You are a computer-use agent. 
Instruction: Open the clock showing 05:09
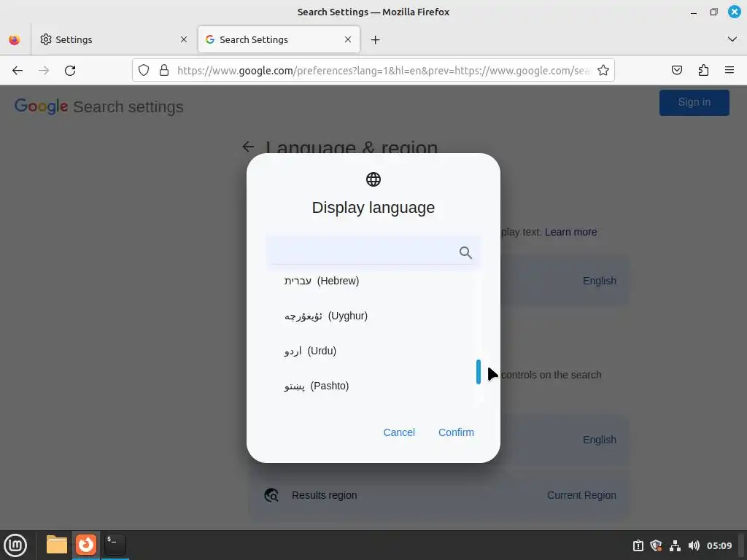[719, 545]
